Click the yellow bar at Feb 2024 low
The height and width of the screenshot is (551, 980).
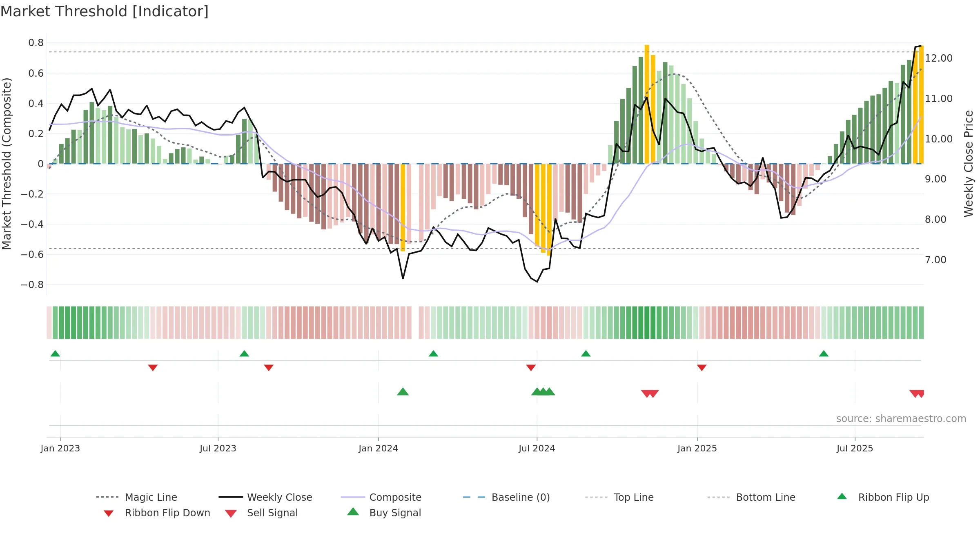[x=403, y=208]
